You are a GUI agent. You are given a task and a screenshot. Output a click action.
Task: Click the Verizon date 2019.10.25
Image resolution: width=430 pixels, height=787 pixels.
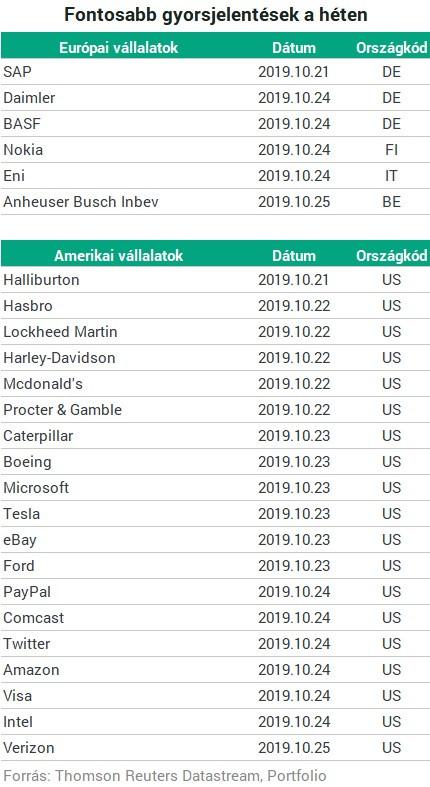(294, 748)
